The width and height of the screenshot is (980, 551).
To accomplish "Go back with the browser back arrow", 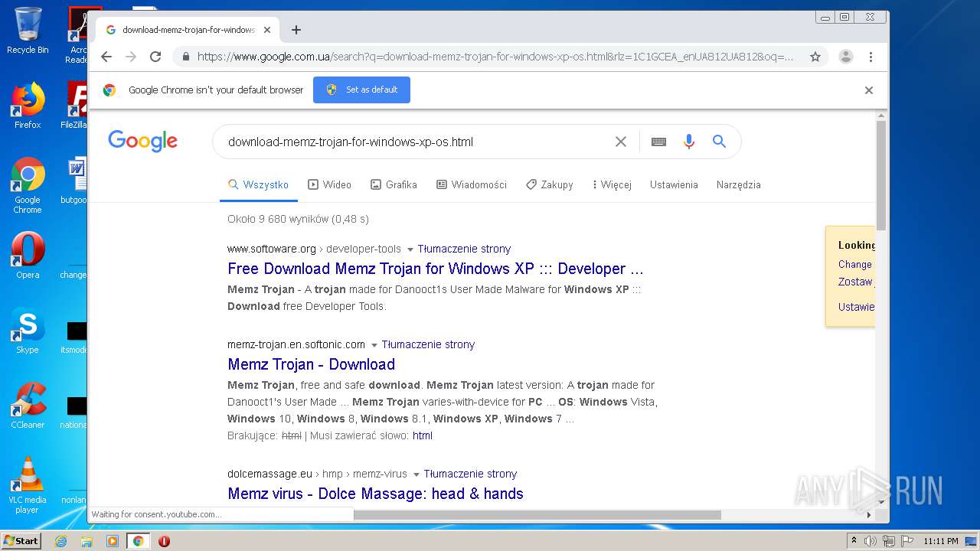I will click(x=106, y=57).
